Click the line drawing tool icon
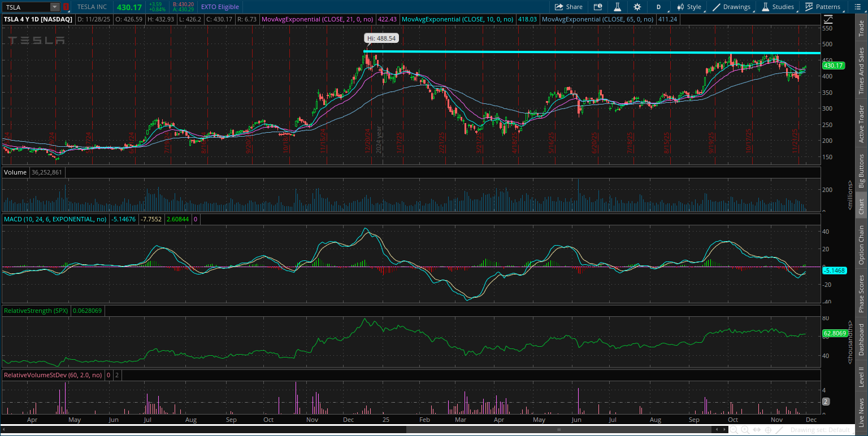Viewport: 868px width, 436px height. [x=779, y=430]
